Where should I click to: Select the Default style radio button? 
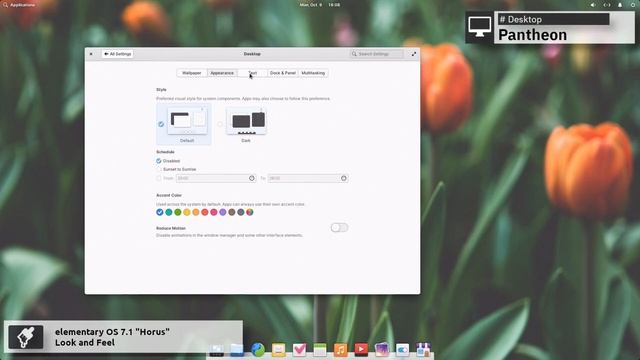click(x=161, y=124)
